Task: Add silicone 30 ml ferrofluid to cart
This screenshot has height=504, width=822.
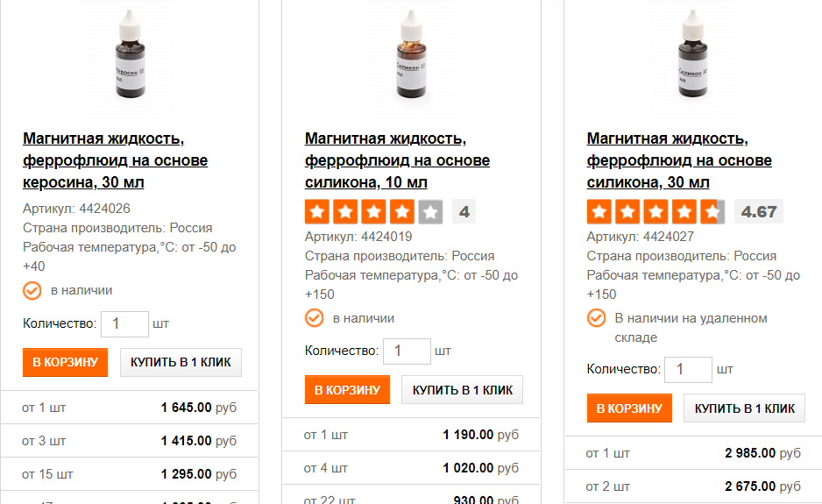Action: click(x=629, y=408)
